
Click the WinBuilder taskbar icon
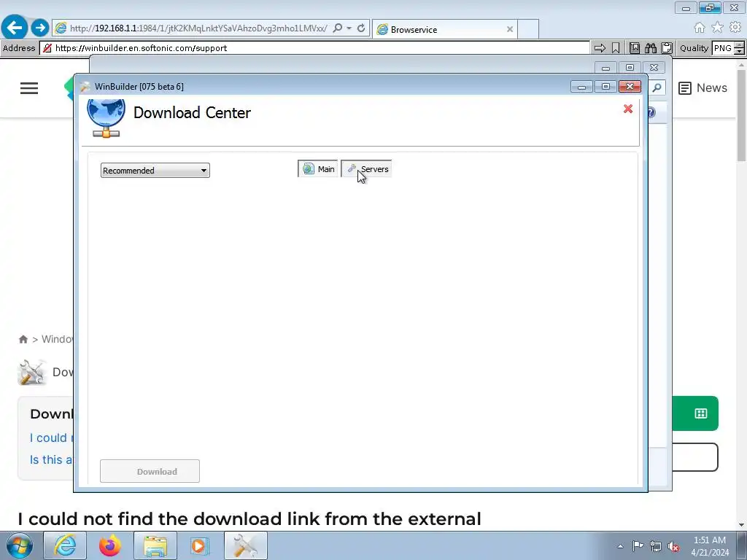[x=245, y=545]
